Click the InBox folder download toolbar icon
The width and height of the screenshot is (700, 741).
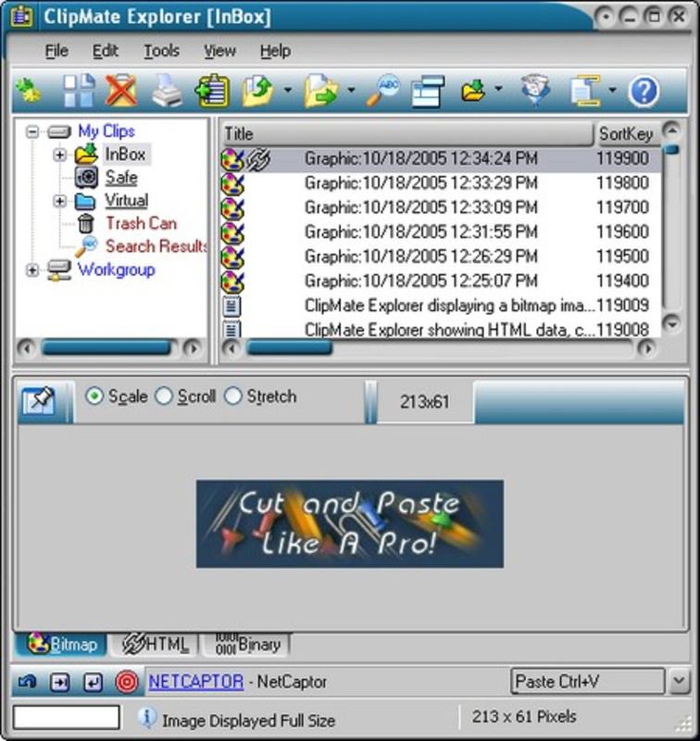pos(474,90)
